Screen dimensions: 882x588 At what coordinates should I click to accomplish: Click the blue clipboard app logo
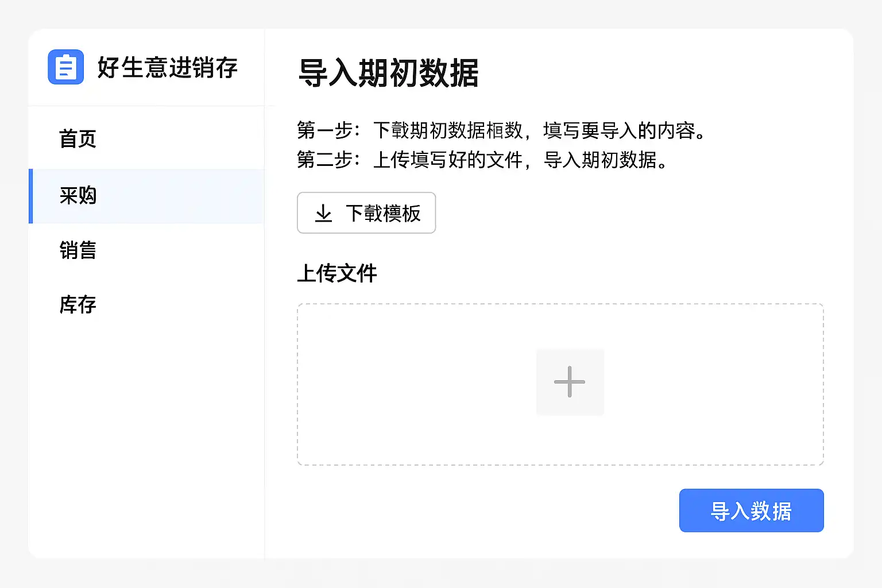pos(66,67)
